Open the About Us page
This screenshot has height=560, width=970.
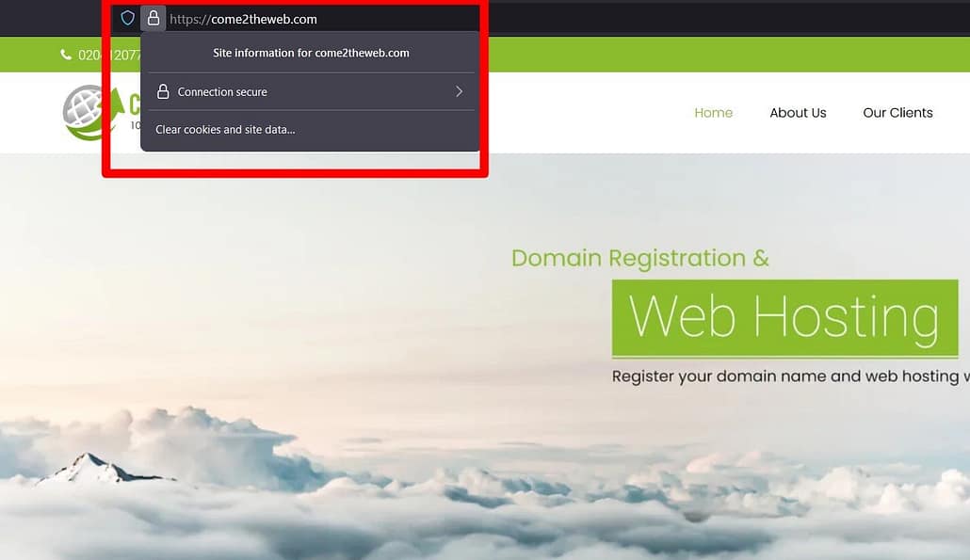798,113
